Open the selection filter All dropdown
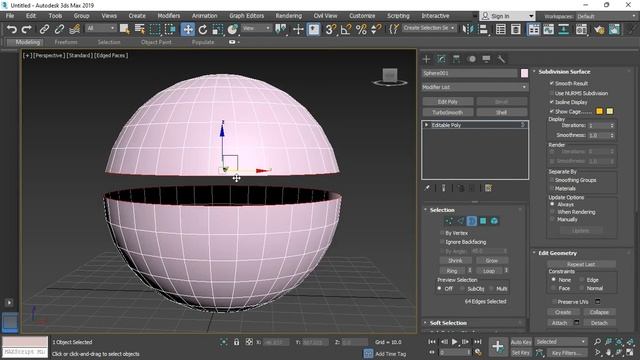The width and height of the screenshot is (640, 360). point(100,28)
